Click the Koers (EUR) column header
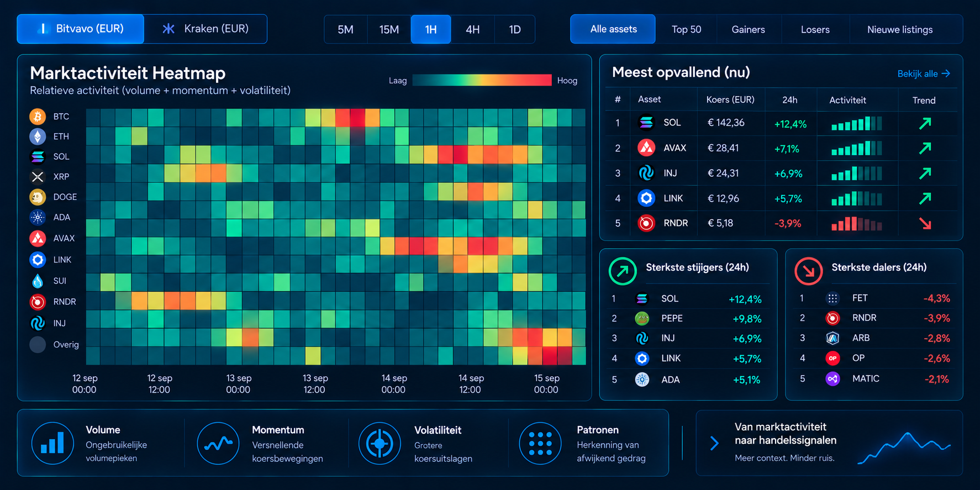The image size is (980, 490). (730, 100)
